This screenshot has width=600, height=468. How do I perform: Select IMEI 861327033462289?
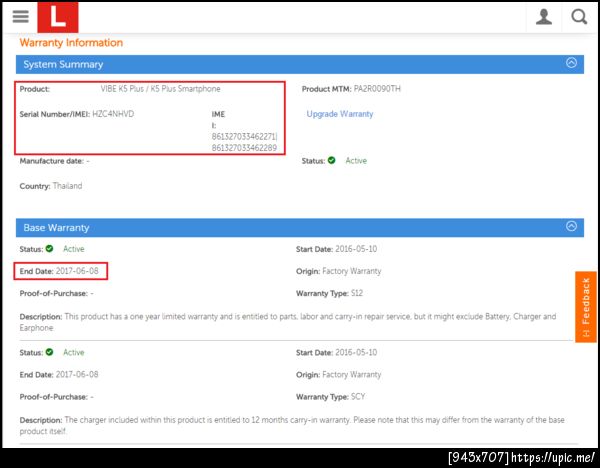[244, 148]
